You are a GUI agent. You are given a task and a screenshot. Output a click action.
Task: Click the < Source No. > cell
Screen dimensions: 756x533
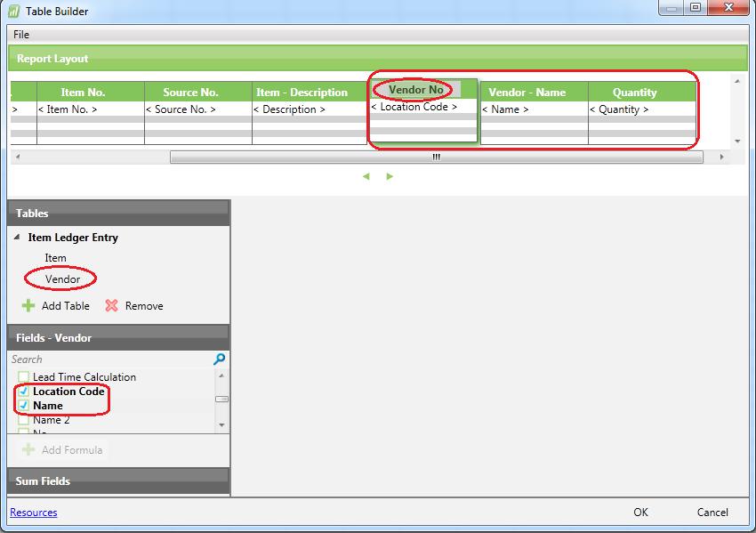[198, 109]
